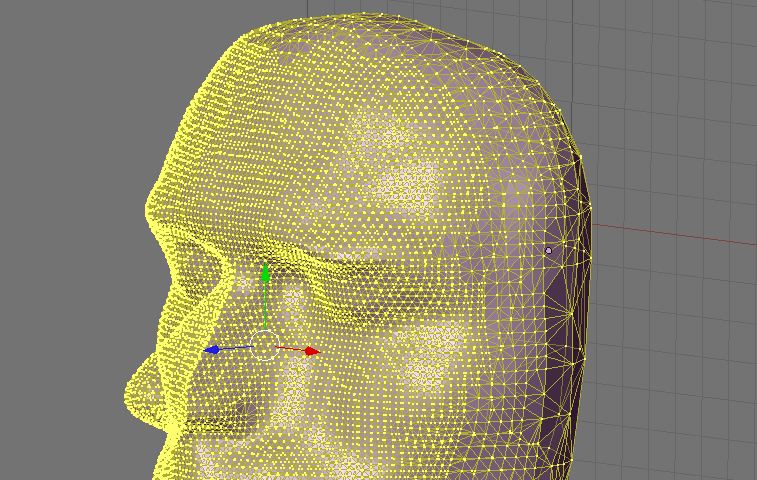
Task: Click the green Y-axis manipulator arrow
Action: [x=265, y=272]
